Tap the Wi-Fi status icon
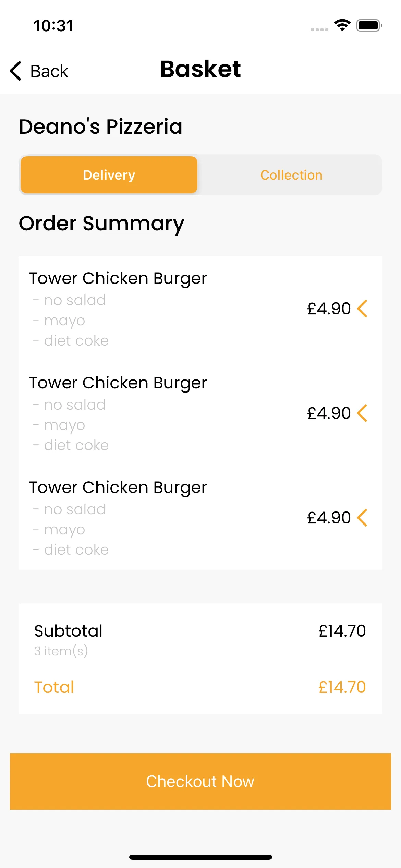Screen dimensions: 401x868 click(x=342, y=25)
